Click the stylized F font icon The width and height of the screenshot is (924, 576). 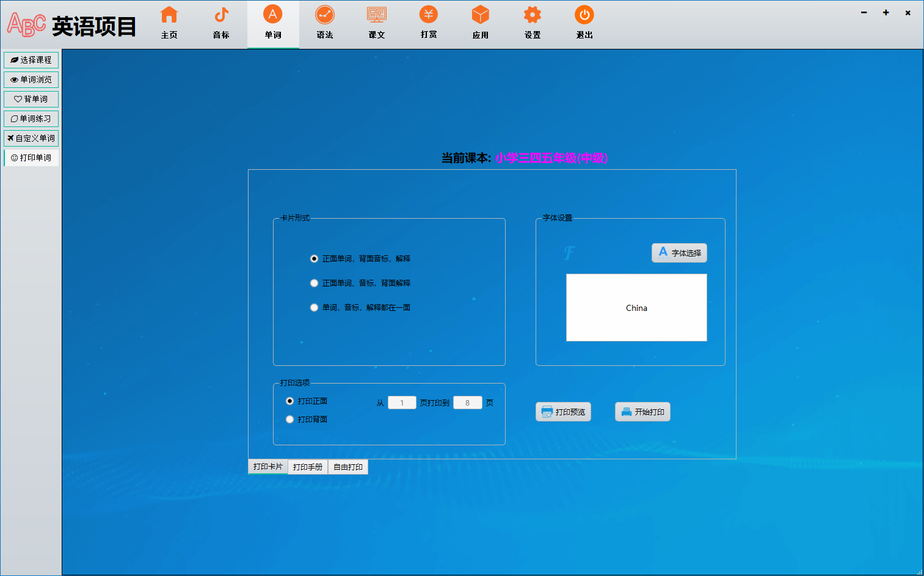pos(569,252)
